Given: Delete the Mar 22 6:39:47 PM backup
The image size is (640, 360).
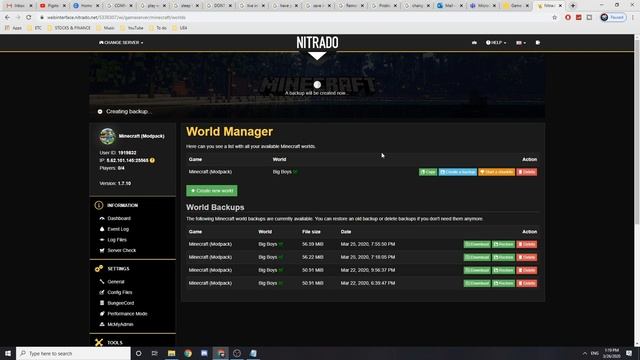Looking at the screenshot, I should point(527,283).
